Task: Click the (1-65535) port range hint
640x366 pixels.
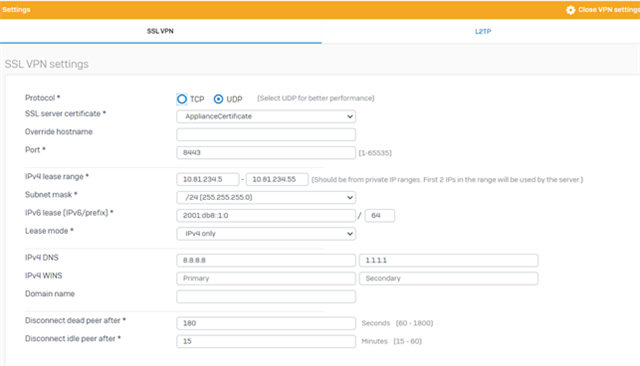Action: tap(375, 153)
